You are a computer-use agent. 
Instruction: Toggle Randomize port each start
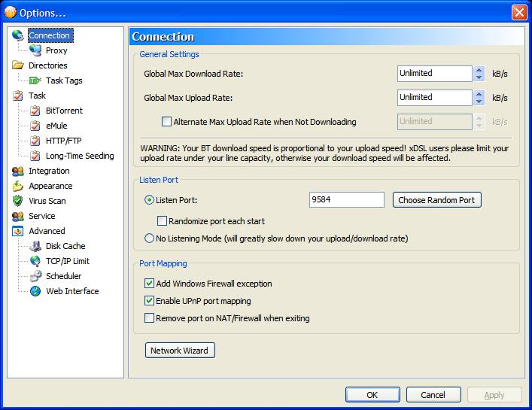click(x=162, y=221)
